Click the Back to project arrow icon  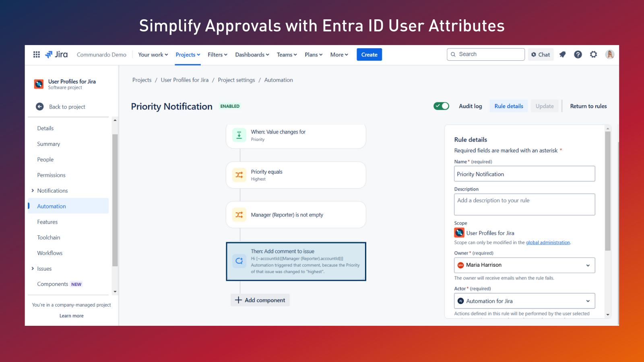point(40,107)
